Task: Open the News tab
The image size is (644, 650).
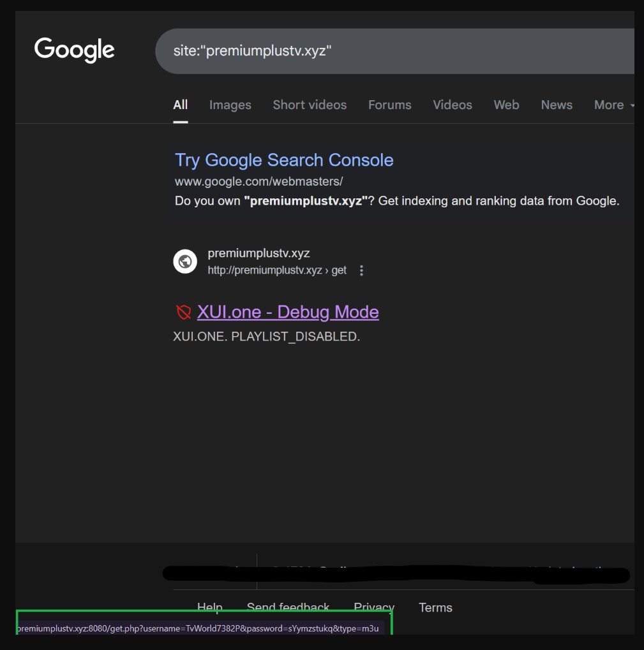Action: pos(557,105)
